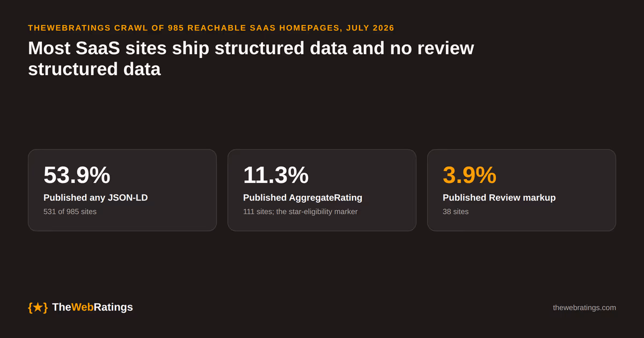644x338 pixels.
Task: Click the Published Review markup label
Action: (x=499, y=197)
